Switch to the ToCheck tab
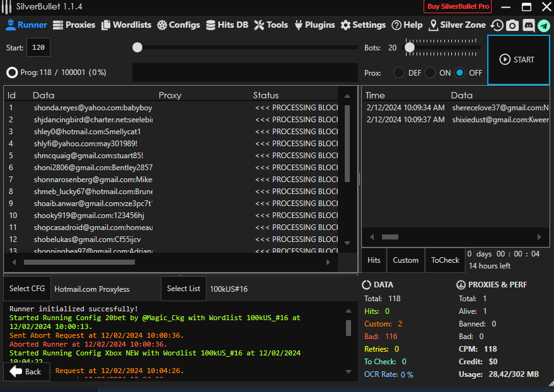 coord(445,260)
